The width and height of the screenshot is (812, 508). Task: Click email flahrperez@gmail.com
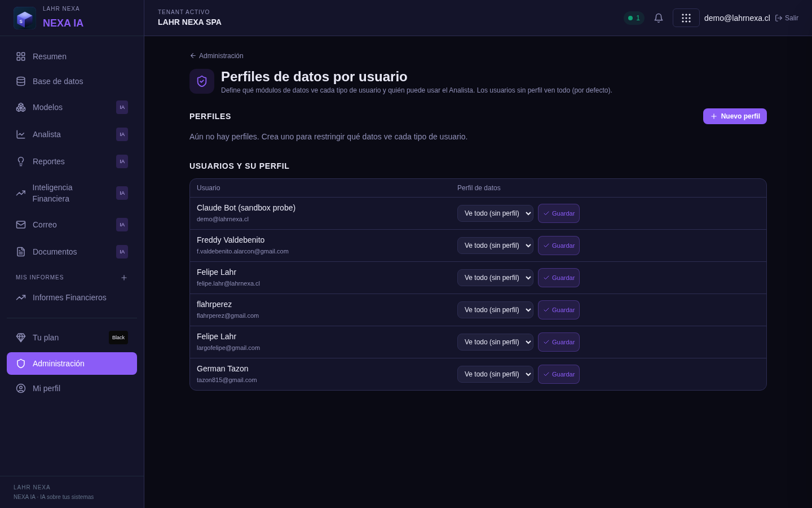228,316
